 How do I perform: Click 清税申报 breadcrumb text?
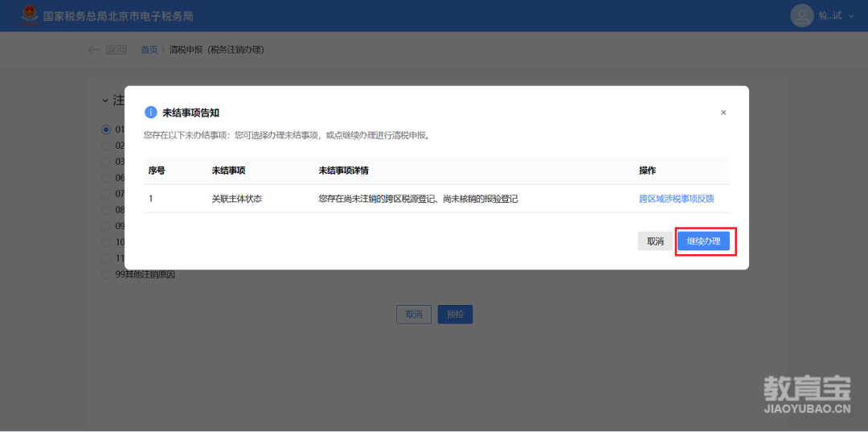(x=216, y=50)
